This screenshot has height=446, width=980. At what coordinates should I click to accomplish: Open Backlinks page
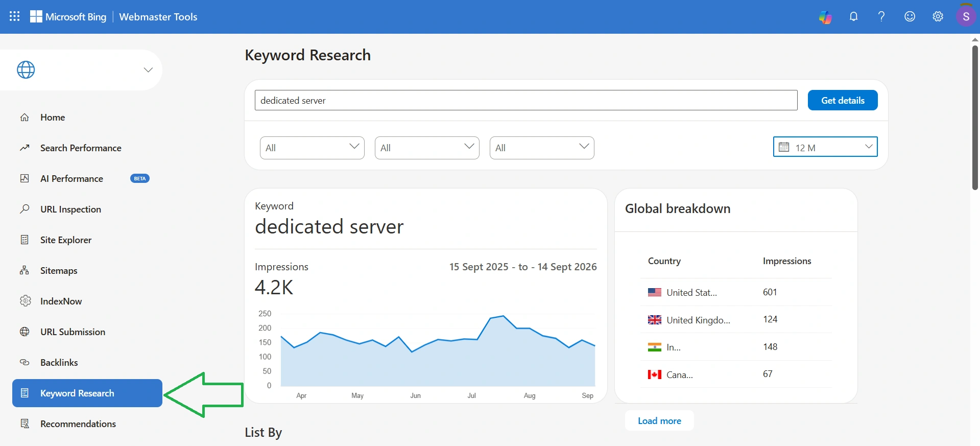point(59,363)
